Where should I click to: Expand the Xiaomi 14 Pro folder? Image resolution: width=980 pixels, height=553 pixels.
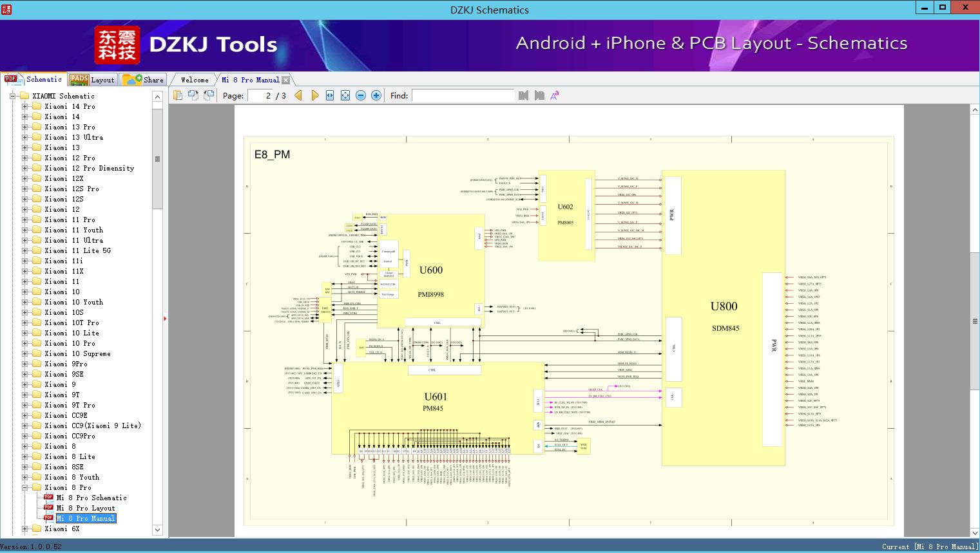tap(25, 106)
